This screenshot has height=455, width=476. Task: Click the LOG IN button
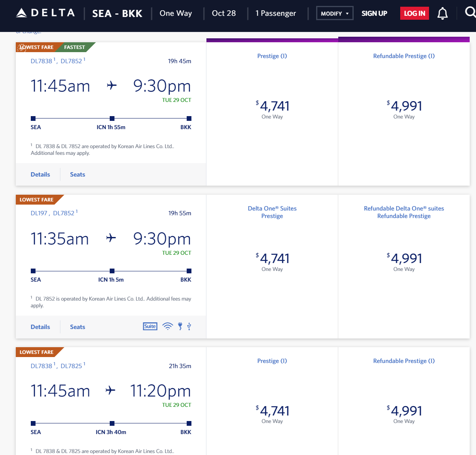point(414,13)
